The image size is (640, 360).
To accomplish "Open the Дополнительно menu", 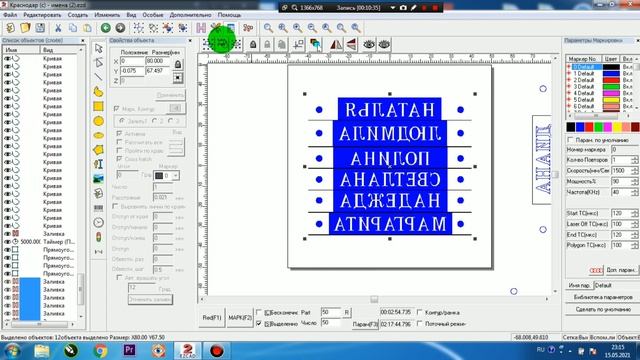I will 190,15.
